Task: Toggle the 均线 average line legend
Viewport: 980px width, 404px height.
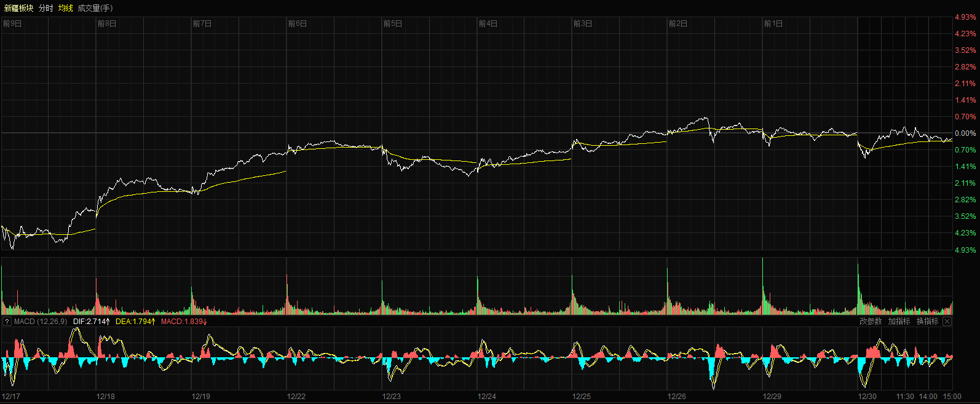Action: pos(65,8)
